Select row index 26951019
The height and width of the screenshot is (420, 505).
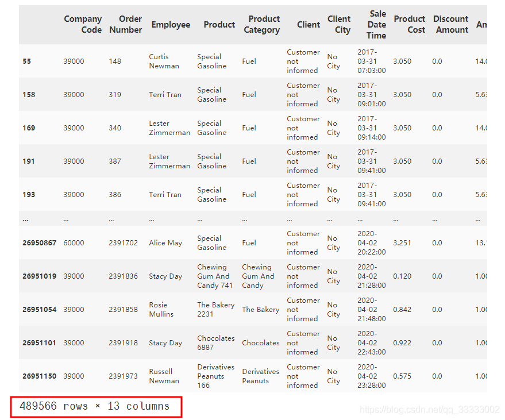click(x=39, y=276)
